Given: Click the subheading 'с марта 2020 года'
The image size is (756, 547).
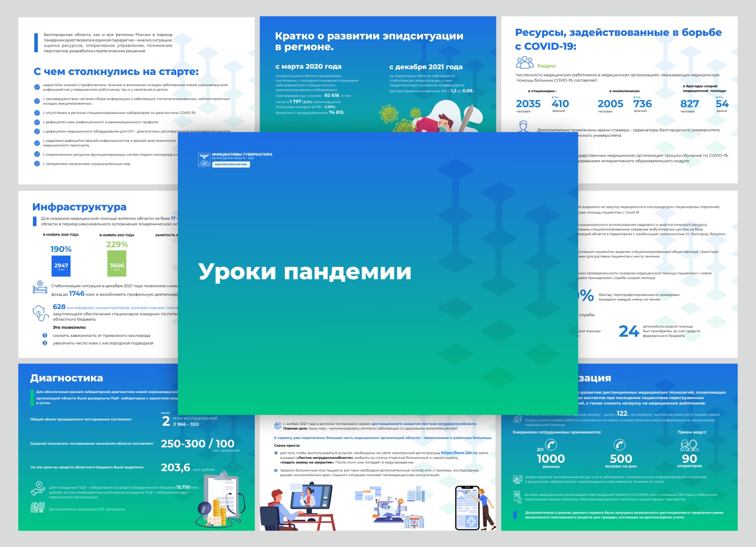Looking at the screenshot, I should coord(309,66).
